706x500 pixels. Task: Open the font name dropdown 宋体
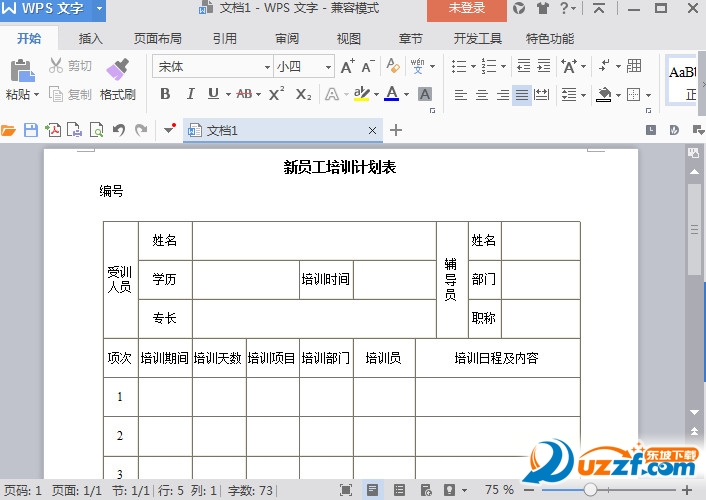coord(267,67)
